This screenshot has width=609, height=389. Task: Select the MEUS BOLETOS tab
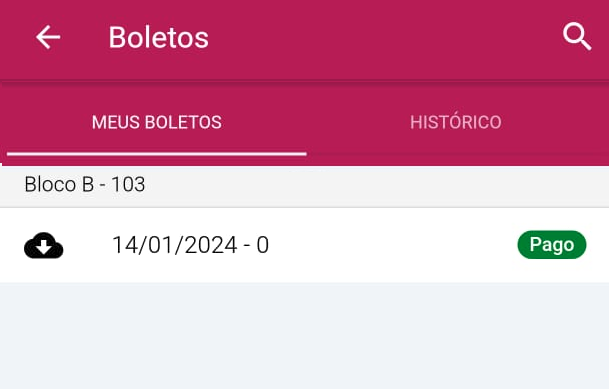tap(157, 122)
